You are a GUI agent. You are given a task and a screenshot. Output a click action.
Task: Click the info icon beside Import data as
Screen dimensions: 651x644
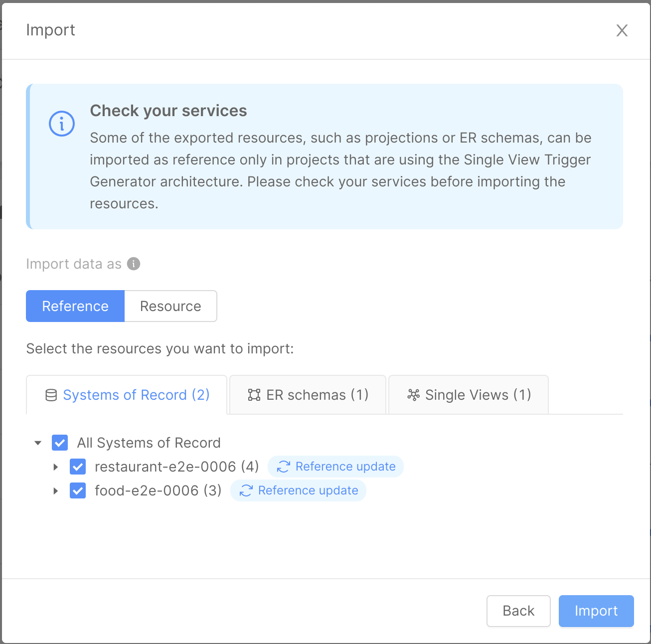133,264
